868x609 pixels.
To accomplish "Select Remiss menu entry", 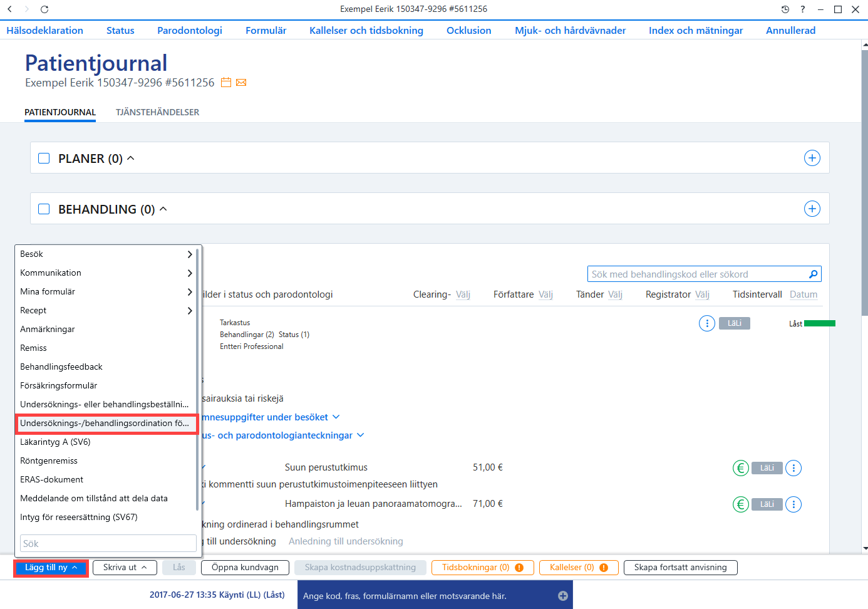I will click(x=105, y=348).
